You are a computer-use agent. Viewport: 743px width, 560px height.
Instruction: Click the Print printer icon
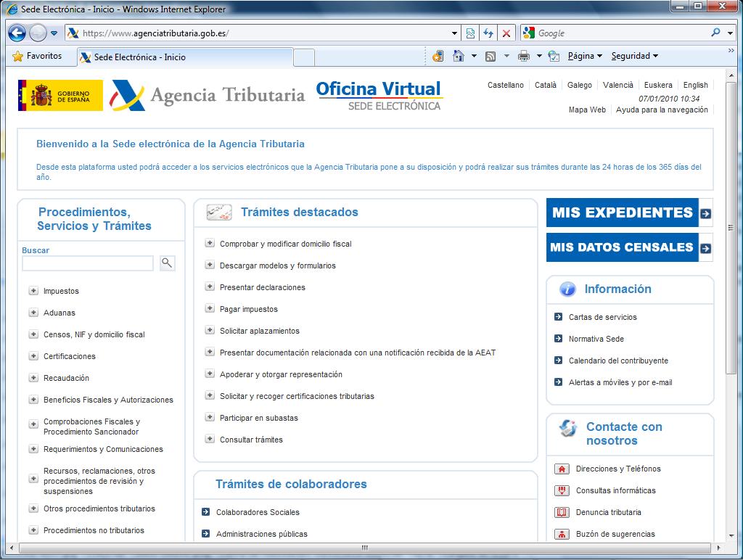pyautogui.click(x=524, y=56)
